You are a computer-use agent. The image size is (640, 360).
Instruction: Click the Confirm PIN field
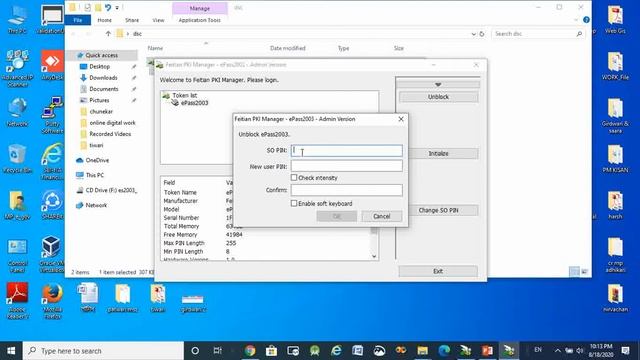tap(347, 190)
